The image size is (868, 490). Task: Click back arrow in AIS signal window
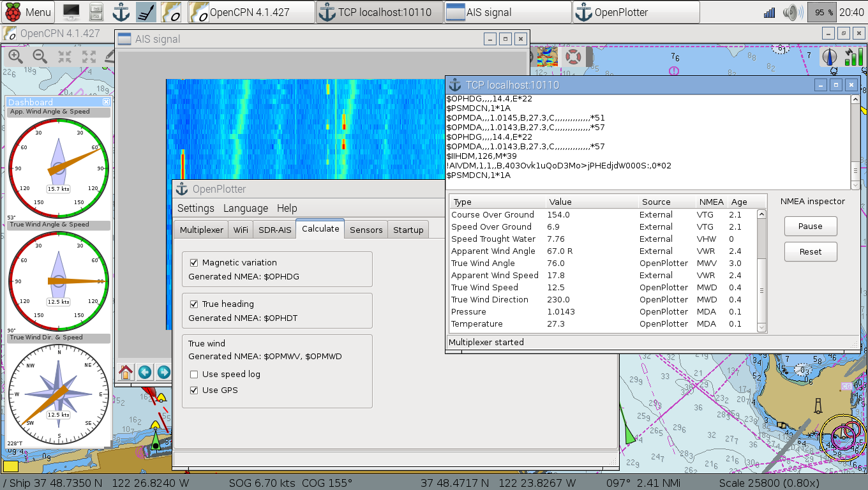(x=145, y=372)
